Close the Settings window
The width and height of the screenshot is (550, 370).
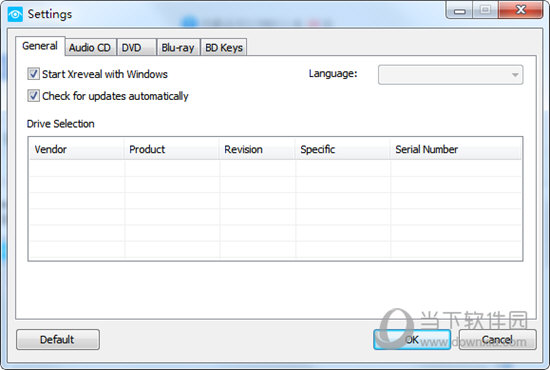521,10
